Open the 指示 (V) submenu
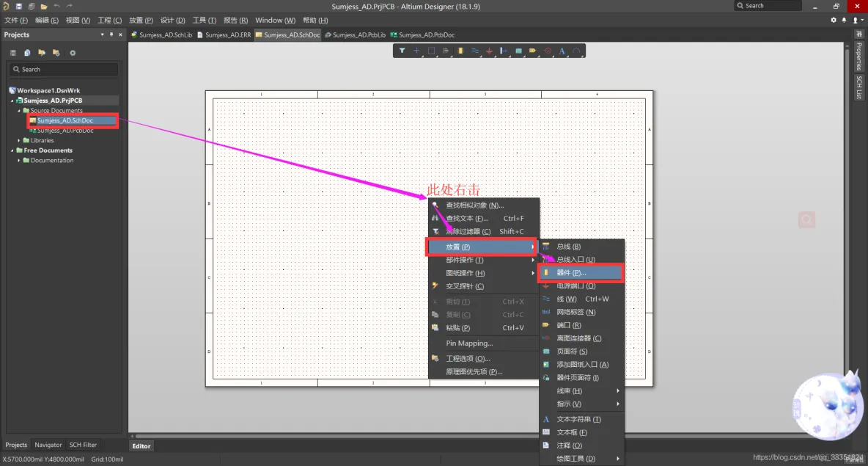The image size is (868, 466). coord(582,404)
